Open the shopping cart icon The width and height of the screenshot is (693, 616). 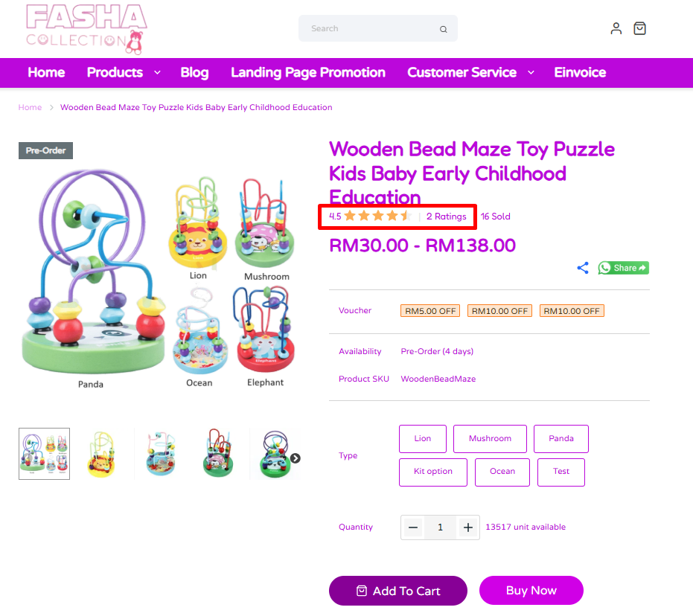click(639, 28)
